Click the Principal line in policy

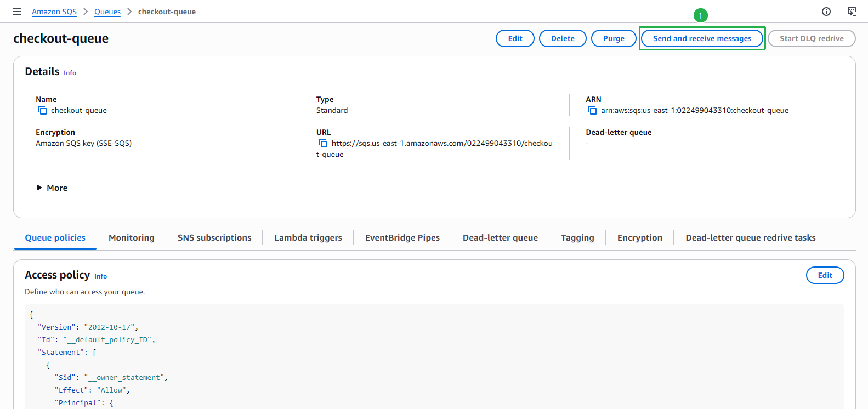84,403
